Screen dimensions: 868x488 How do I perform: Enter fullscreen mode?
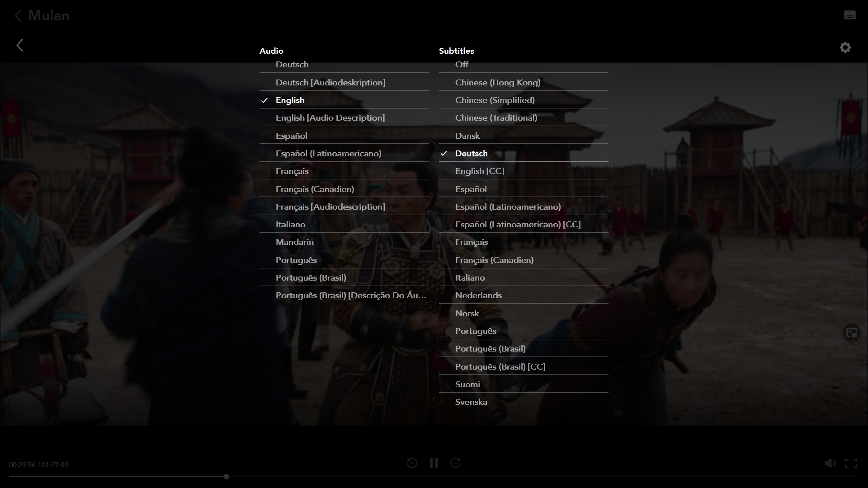click(851, 463)
